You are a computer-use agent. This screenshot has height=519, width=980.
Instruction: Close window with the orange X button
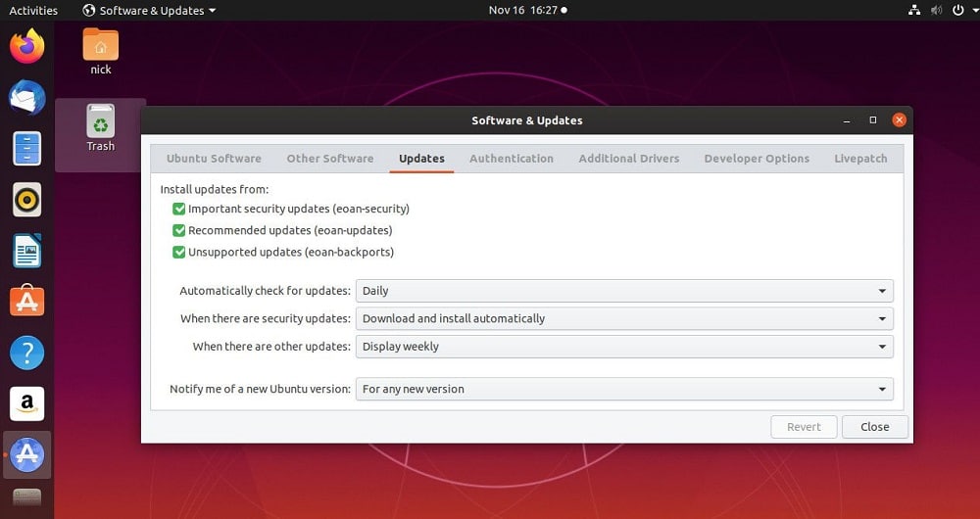tap(899, 119)
